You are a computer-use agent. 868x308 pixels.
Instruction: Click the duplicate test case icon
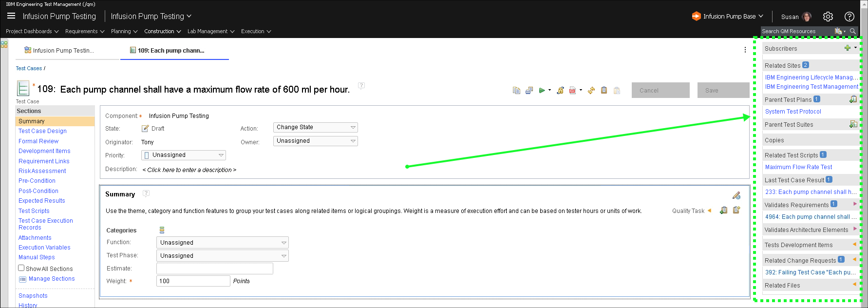[x=516, y=90]
